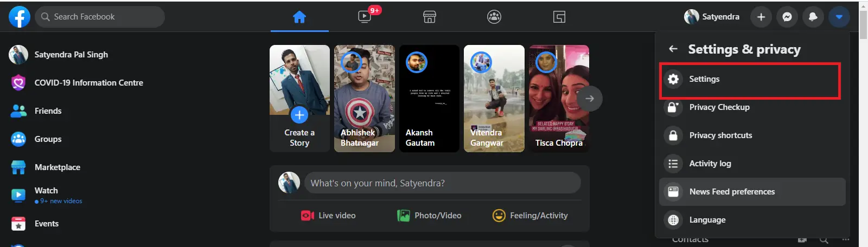This screenshot has width=868, height=247.
Task: Click the News Feed preferences icon
Action: tap(673, 192)
